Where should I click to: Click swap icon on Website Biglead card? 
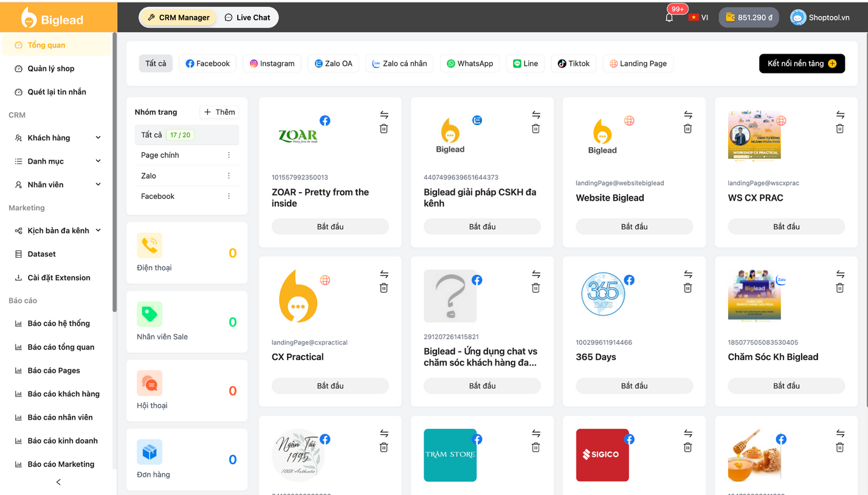687,114
